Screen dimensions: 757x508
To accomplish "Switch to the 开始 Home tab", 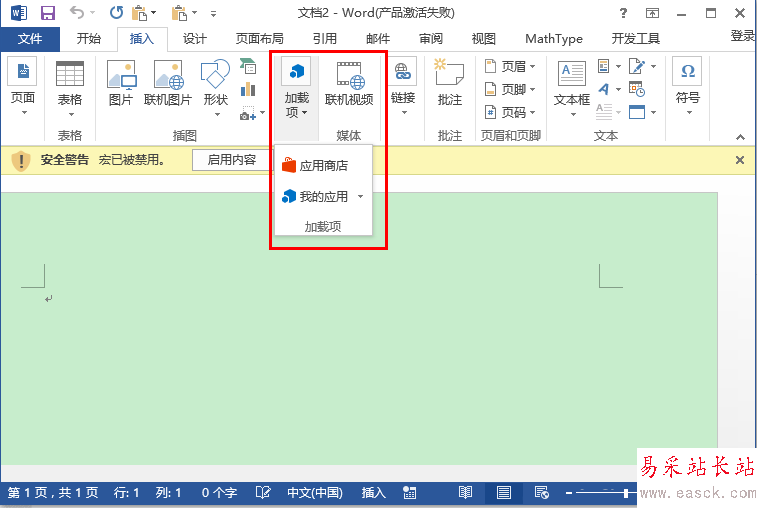I will pos(89,39).
